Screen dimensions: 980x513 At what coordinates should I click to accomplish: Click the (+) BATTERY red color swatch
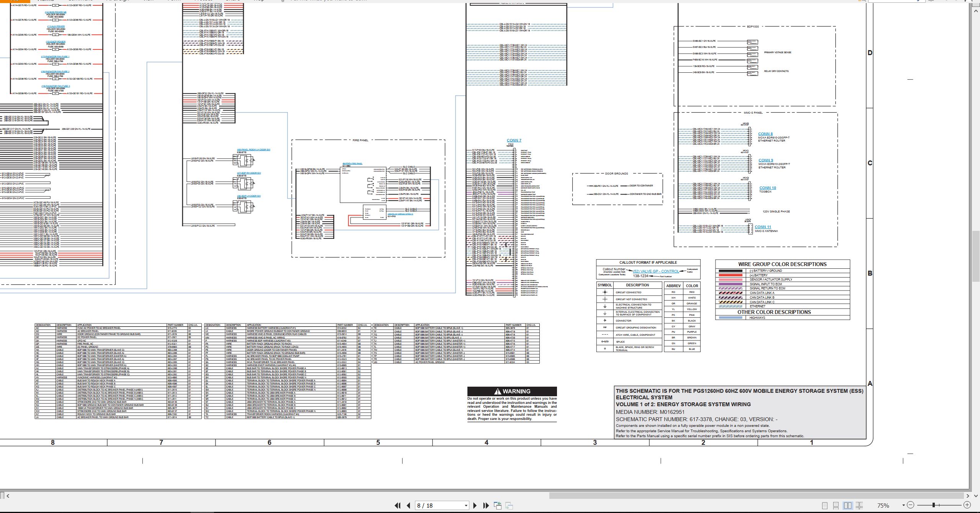point(730,275)
